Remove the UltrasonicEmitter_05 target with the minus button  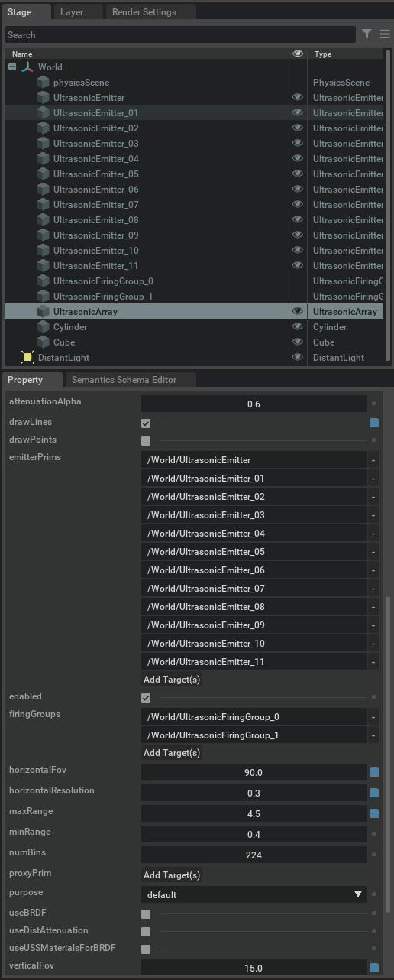pos(373,552)
